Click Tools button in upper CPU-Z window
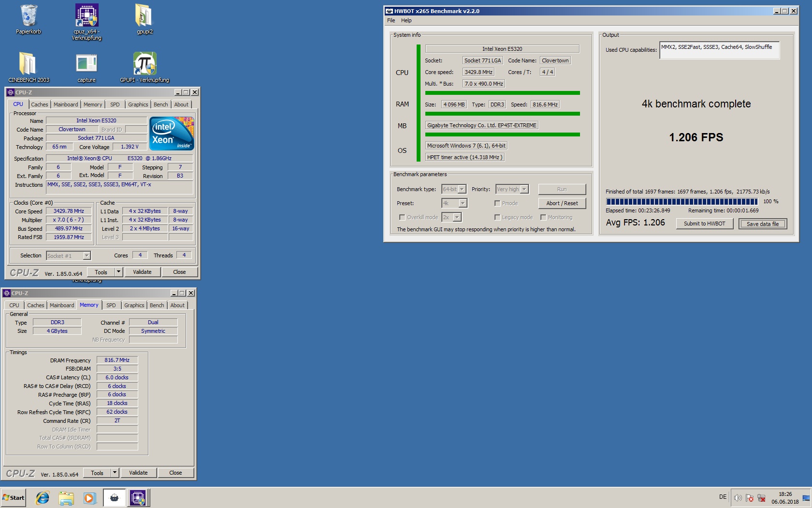Viewport: 812px width, 508px height. pos(101,272)
